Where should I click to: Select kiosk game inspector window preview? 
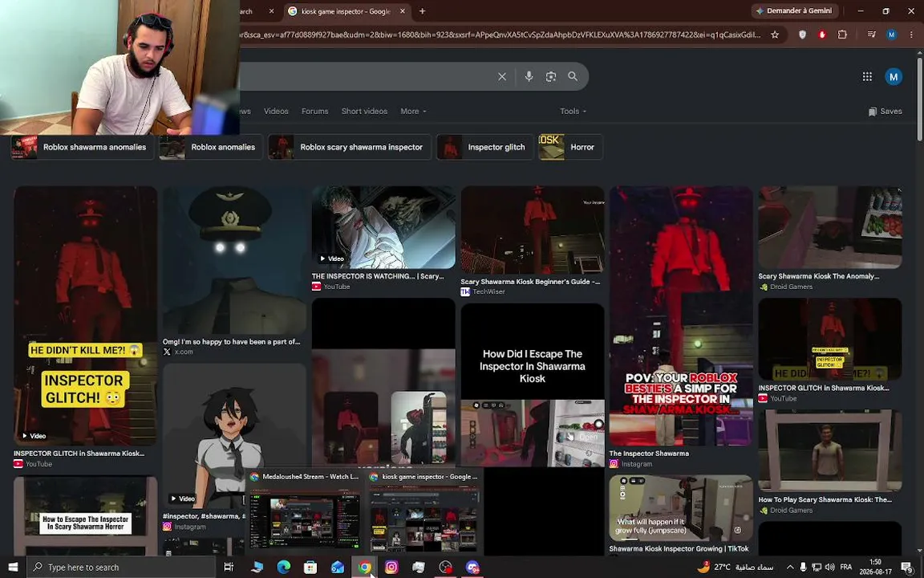point(423,512)
